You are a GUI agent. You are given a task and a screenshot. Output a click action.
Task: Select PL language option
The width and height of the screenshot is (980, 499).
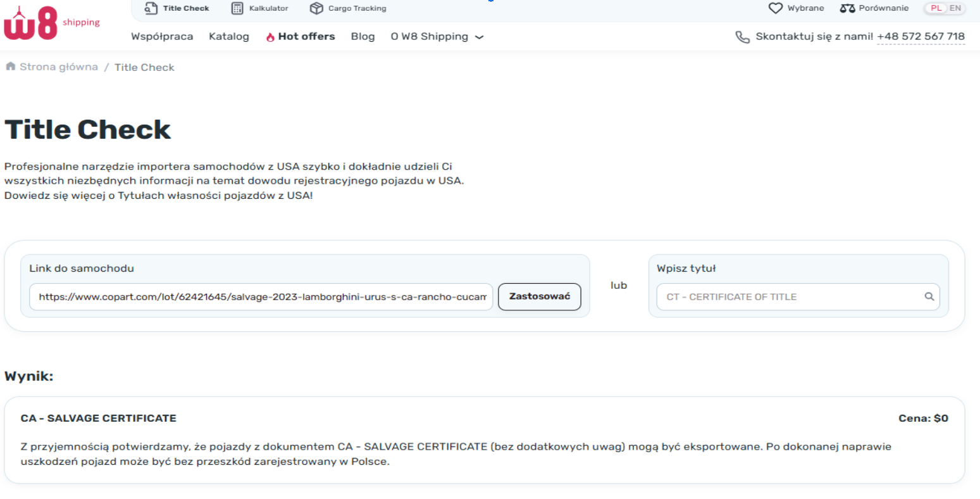click(x=936, y=8)
